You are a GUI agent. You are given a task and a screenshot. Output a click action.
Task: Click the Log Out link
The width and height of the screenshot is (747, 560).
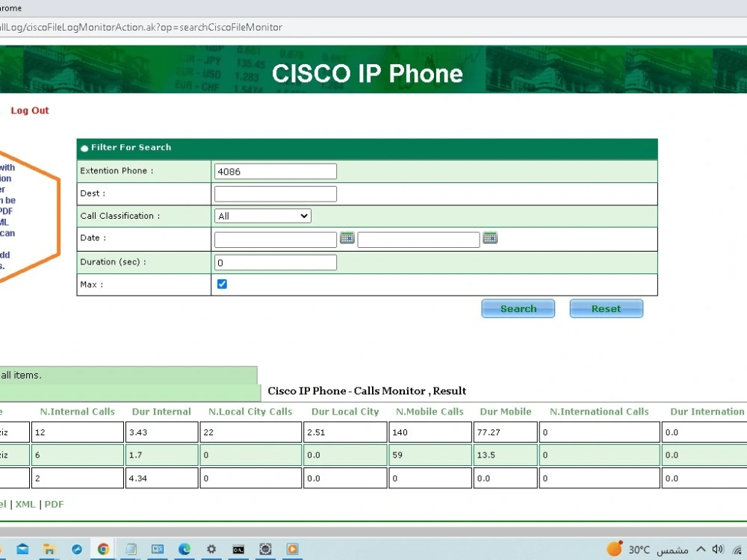point(30,111)
